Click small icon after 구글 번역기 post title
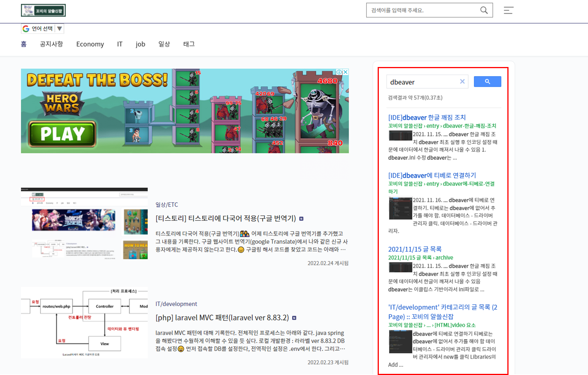The width and height of the screenshot is (588, 375). coord(301,219)
